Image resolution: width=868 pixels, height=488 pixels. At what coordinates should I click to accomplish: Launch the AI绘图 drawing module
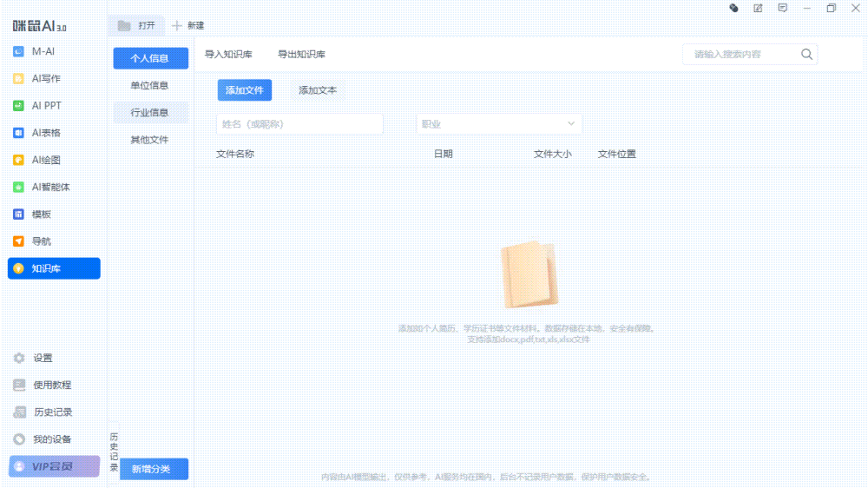(47, 160)
